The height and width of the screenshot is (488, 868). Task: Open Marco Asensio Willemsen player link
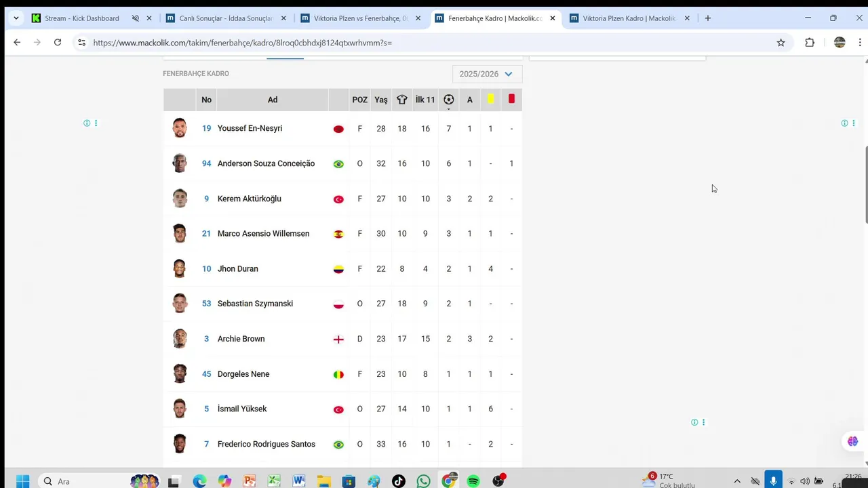(263, 233)
